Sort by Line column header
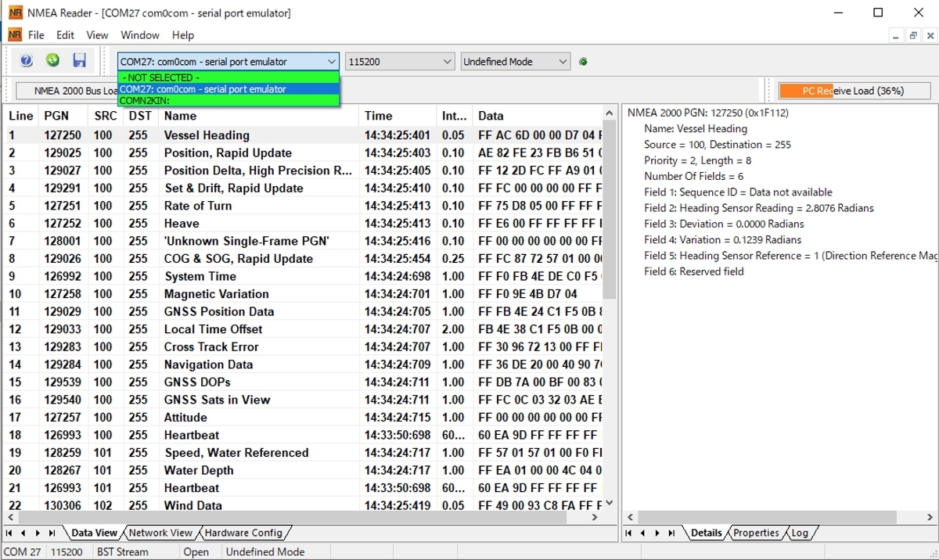 coord(22,116)
